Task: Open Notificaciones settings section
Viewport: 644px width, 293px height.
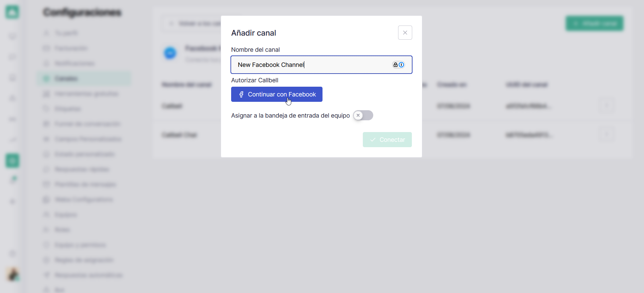Action: coord(75,64)
